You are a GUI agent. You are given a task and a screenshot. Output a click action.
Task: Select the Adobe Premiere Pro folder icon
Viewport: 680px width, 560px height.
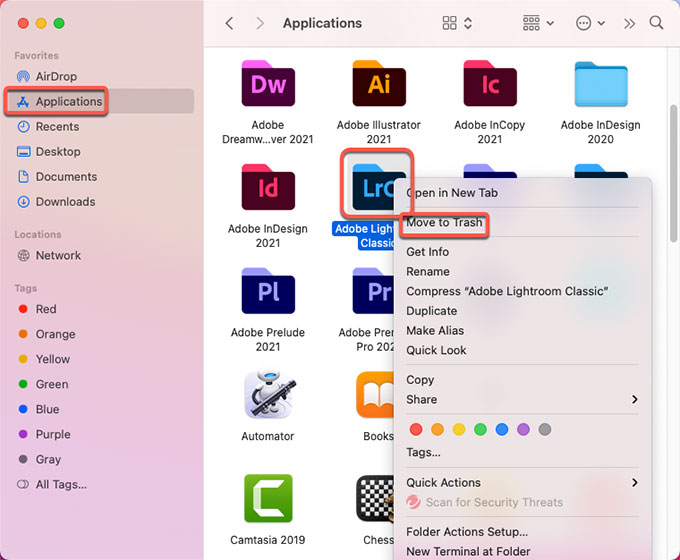point(373,291)
